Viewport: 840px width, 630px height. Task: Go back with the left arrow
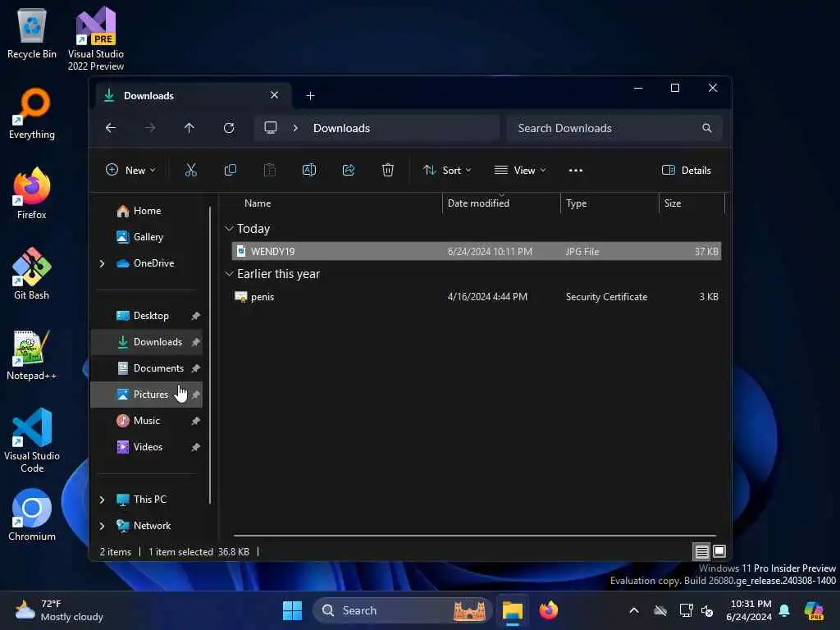[x=111, y=128]
